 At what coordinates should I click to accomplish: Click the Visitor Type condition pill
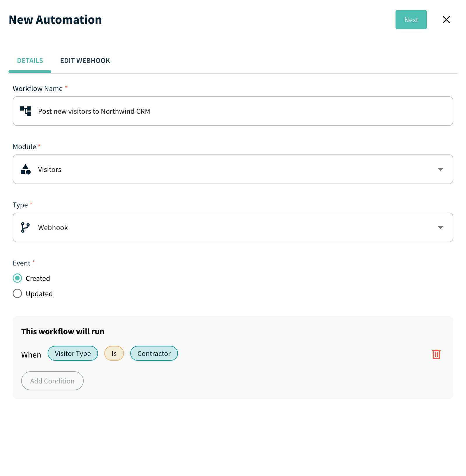point(73,354)
